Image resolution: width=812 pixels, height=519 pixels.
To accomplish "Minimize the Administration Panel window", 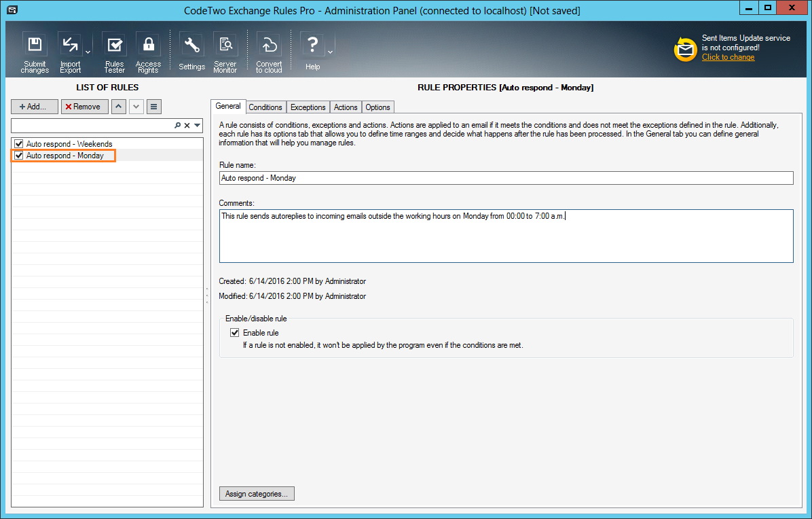I will pyautogui.click(x=749, y=7).
